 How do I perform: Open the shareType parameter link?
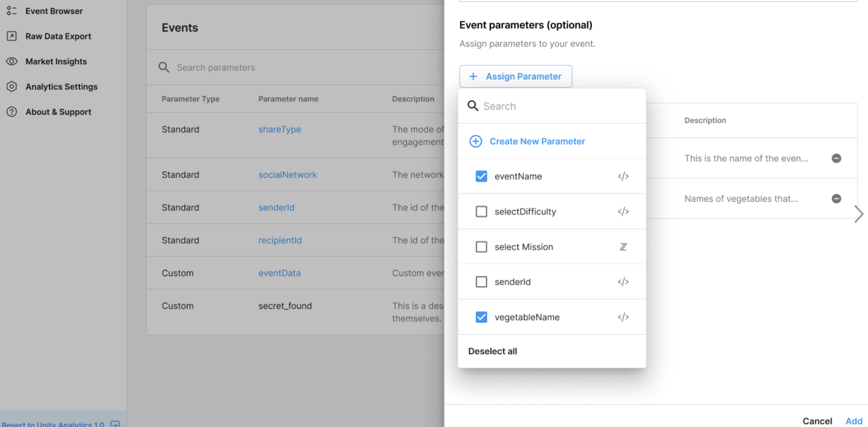[x=279, y=129]
